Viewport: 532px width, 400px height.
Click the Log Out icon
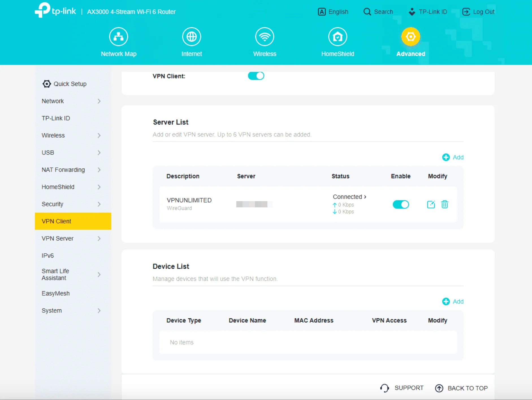coord(466,12)
